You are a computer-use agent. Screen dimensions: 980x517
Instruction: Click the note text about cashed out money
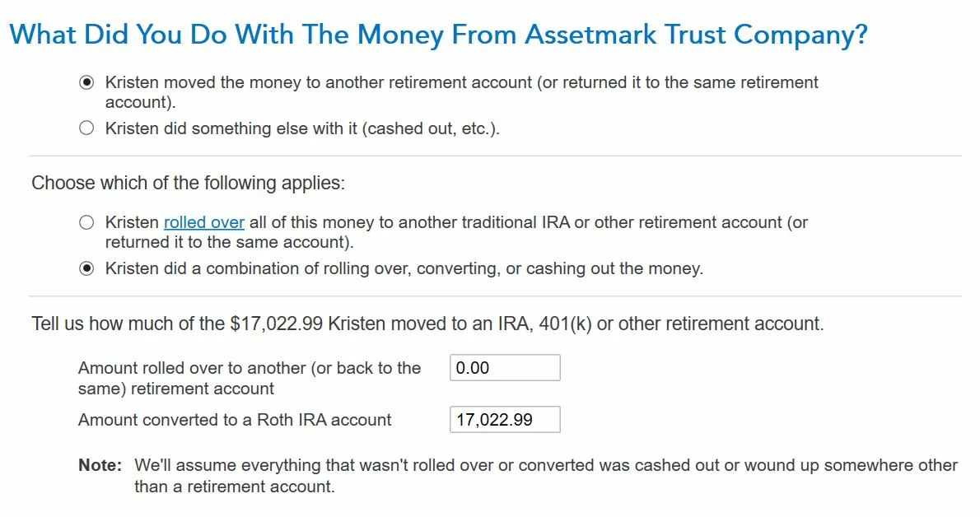pyautogui.click(x=546, y=476)
